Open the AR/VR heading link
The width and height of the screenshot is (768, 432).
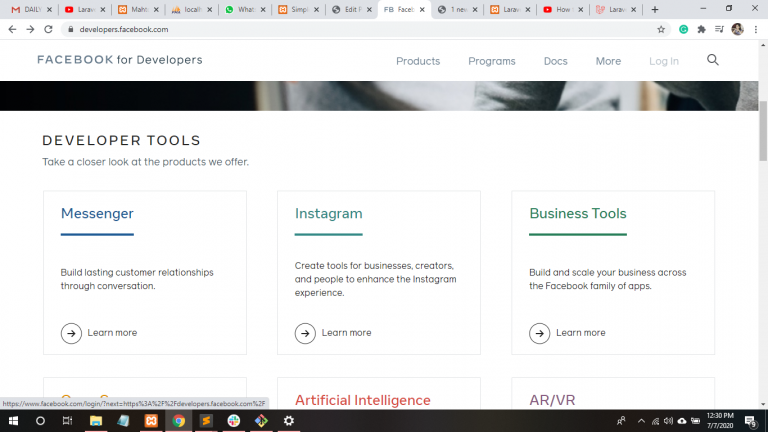pos(552,400)
